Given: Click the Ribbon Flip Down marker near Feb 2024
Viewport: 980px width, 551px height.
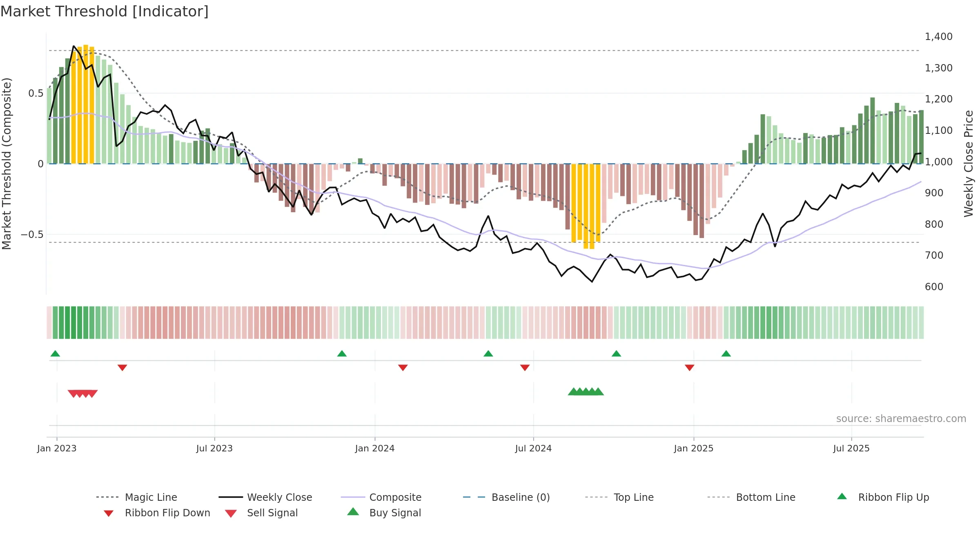Looking at the screenshot, I should pos(403,368).
